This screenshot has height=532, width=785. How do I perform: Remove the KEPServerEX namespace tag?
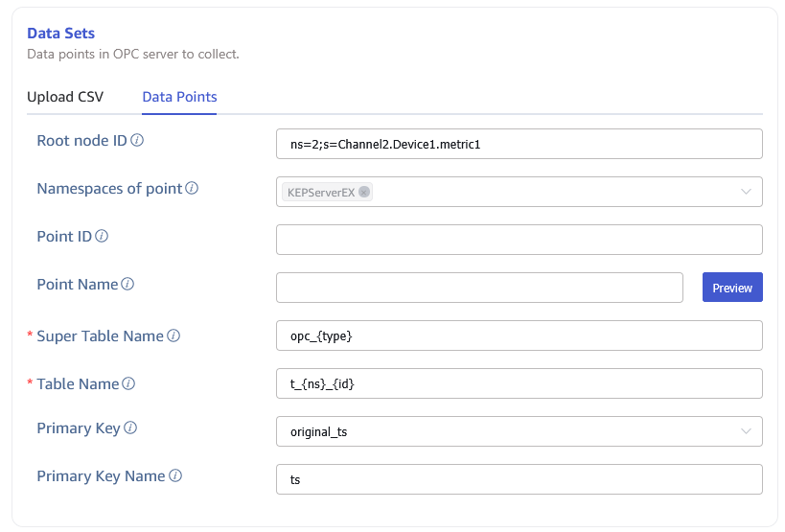[363, 192]
